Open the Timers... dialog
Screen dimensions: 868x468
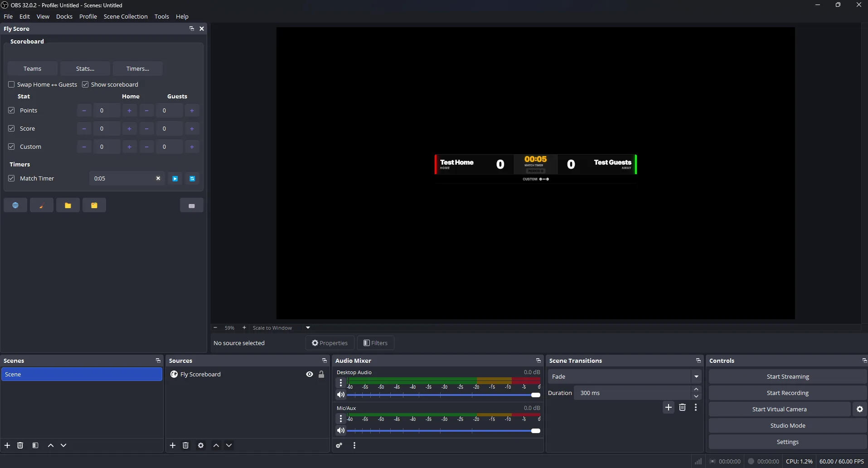(x=137, y=68)
